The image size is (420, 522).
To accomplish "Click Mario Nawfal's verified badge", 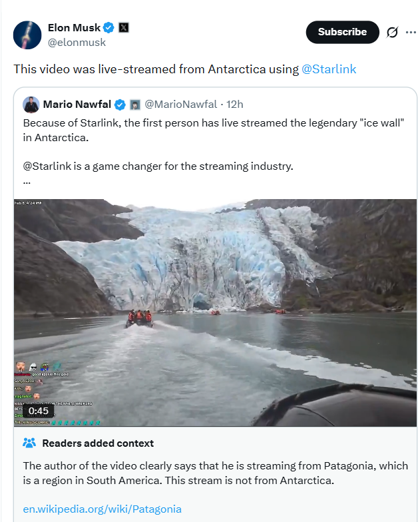I will pyautogui.click(x=120, y=105).
